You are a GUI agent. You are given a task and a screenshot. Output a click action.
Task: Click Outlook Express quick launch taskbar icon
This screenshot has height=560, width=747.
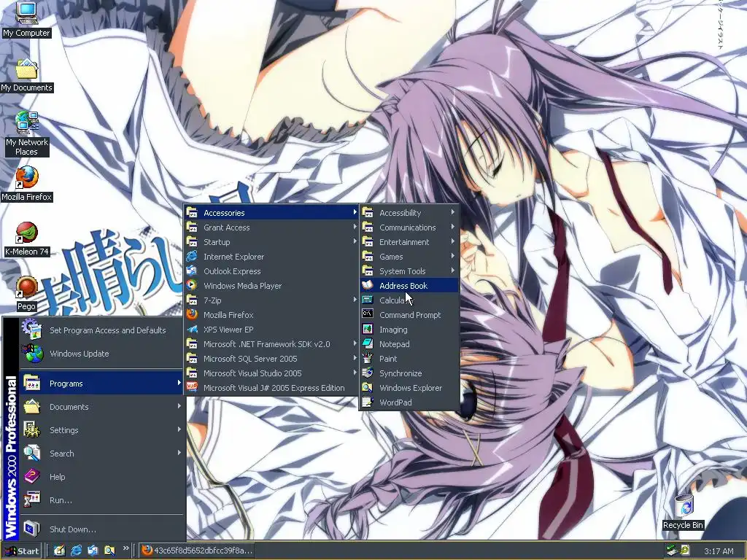pyautogui.click(x=93, y=551)
